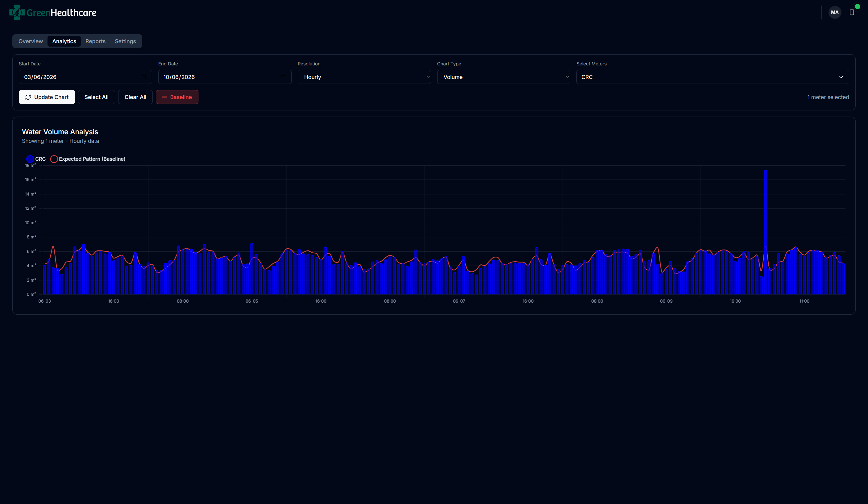Toggle the red Baseline button off
868x504 pixels.
(177, 97)
